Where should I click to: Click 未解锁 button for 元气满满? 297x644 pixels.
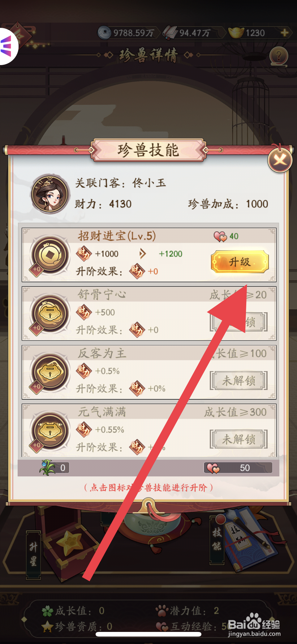pyautogui.click(x=239, y=439)
